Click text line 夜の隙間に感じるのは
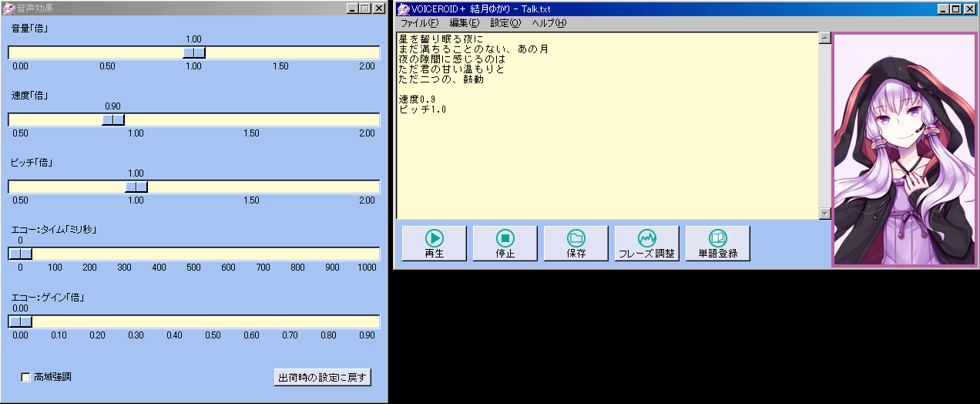 point(451,59)
